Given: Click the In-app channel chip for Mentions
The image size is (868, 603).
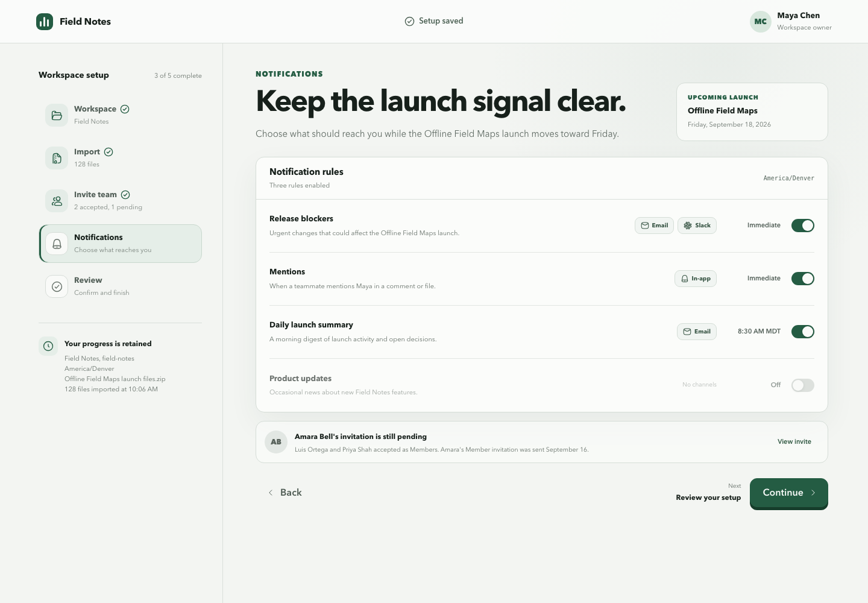Looking at the screenshot, I should (x=696, y=279).
